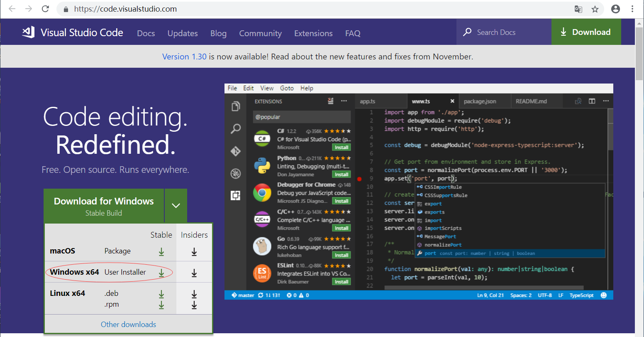Install the Python extension

(342, 175)
